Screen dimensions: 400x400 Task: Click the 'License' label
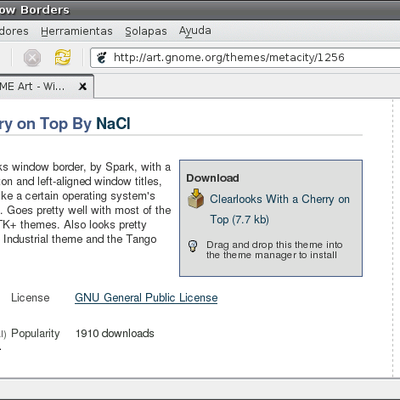click(30, 297)
